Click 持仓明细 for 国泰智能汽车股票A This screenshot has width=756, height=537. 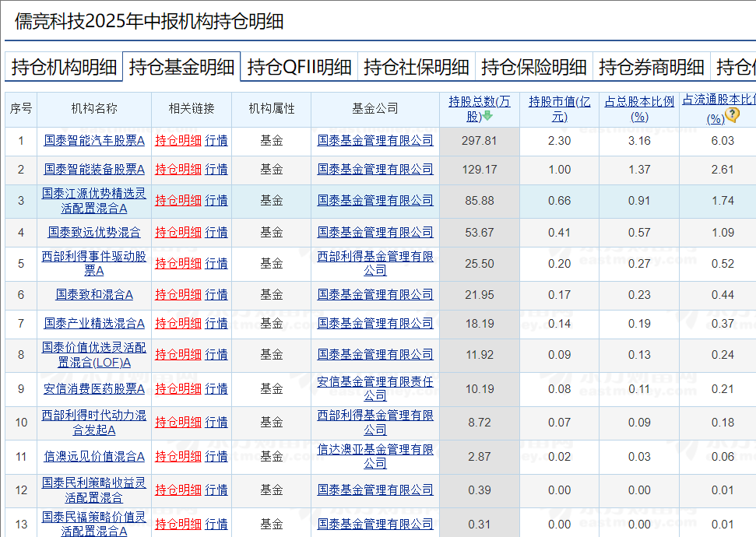point(178,141)
